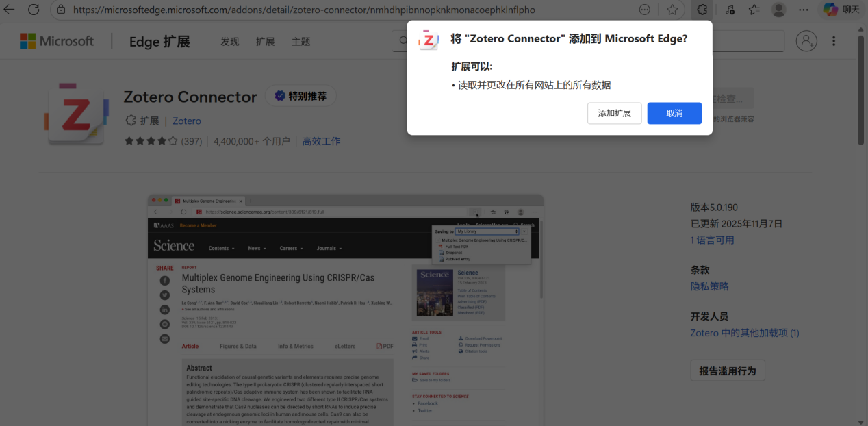Click the 版本5.0.190 text
Image resolution: width=868 pixels, height=426 pixels.
[714, 208]
